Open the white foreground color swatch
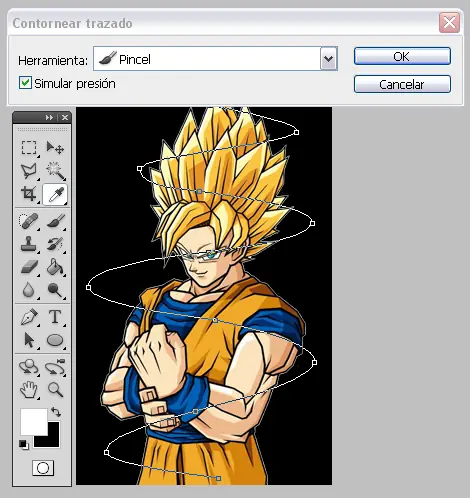Screen dimensions: 470x498 [34, 421]
